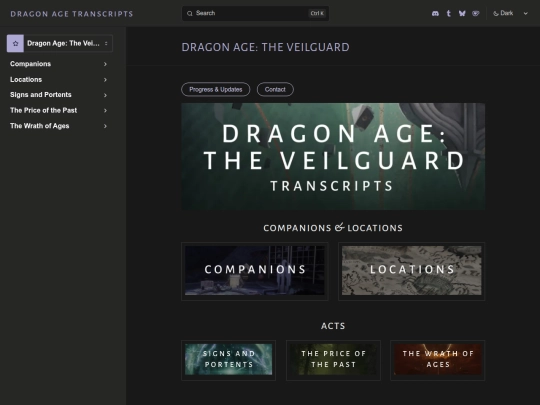Click the purple star section icon
This screenshot has width=540, height=405.
click(15, 43)
